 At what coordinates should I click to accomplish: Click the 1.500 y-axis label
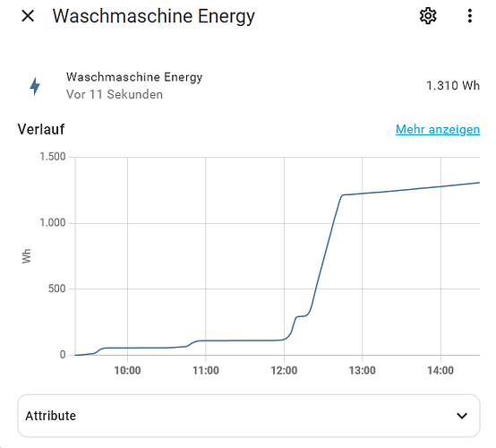53,157
